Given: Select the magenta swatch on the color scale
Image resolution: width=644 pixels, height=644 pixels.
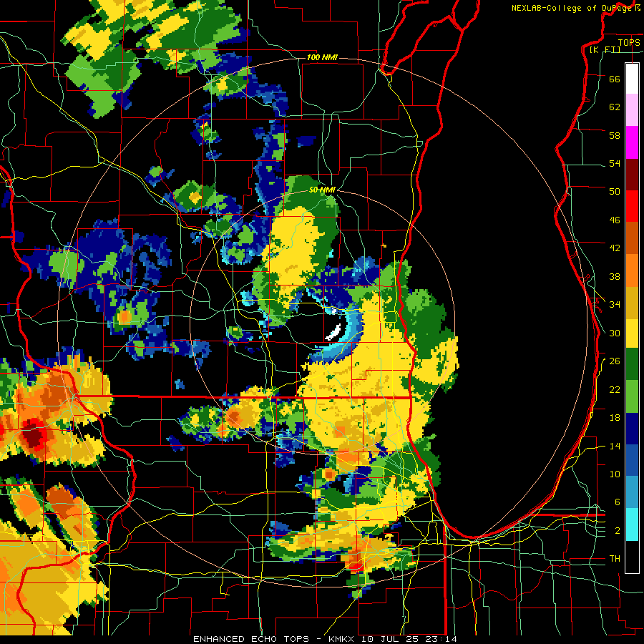Looking at the screenshot, I should click(632, 142).
